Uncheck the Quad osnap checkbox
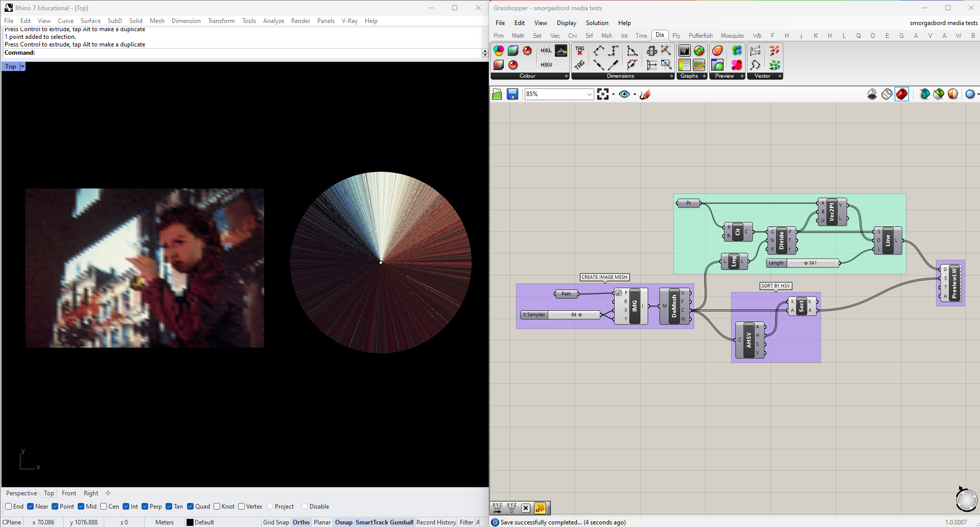Viewport: 980px width, 527px height. click(191, 507)
